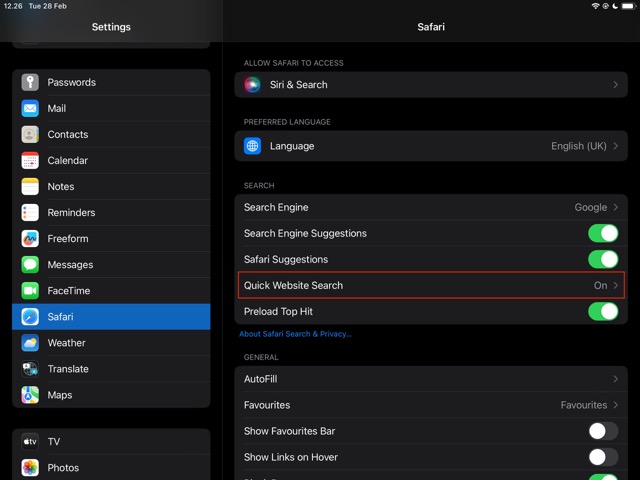Open Favourites folder selection row
The image size is (640, 480).
pos(432,406)
